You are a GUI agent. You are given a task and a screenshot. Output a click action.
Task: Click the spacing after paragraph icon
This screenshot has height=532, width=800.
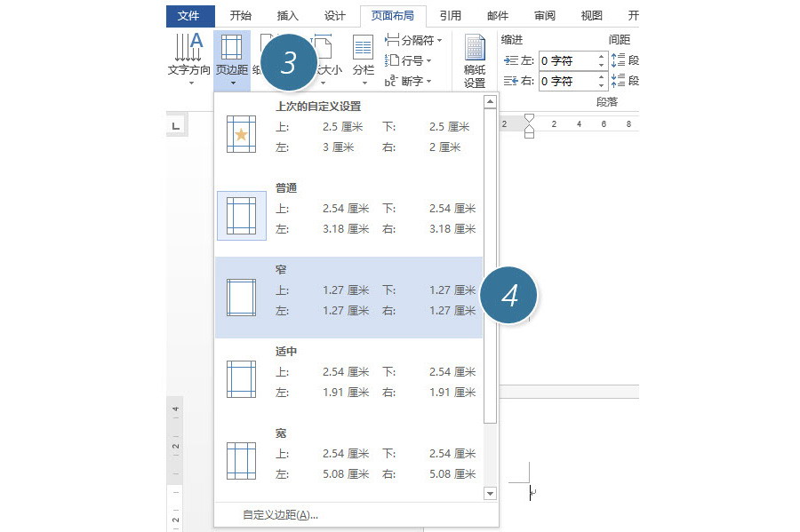point(618,81)
